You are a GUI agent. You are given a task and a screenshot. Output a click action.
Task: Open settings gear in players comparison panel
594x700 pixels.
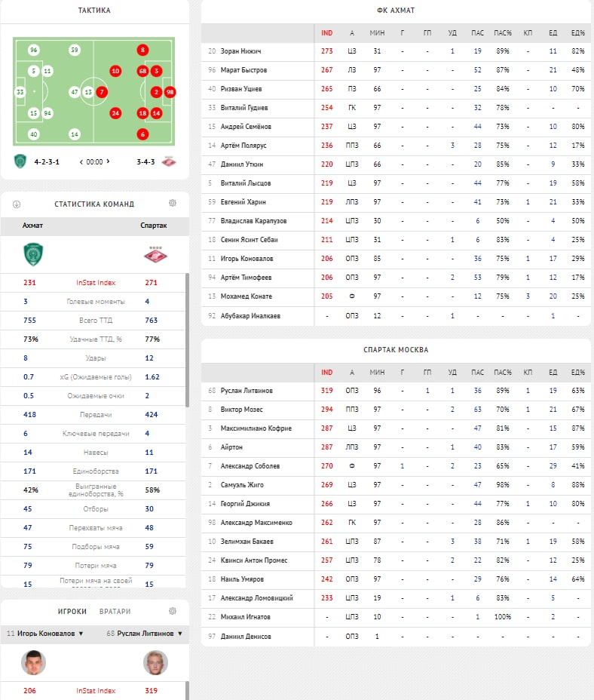coord(173,611)
